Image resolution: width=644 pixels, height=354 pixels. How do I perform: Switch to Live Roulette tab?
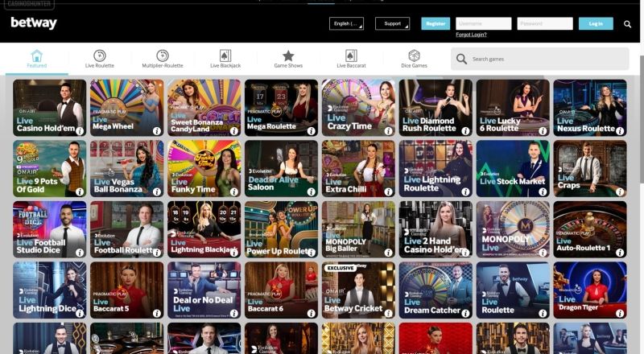tap(99, 60)
